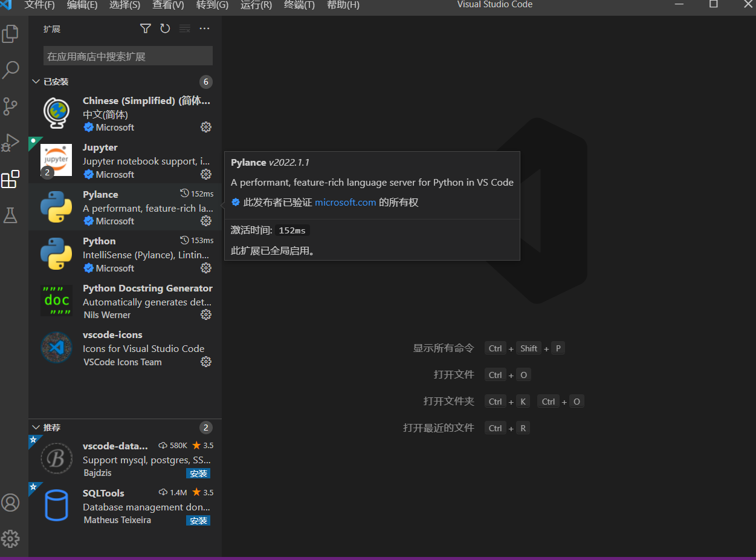Refresh the extensions list
The image size is (756, 560).
(165, 28)
